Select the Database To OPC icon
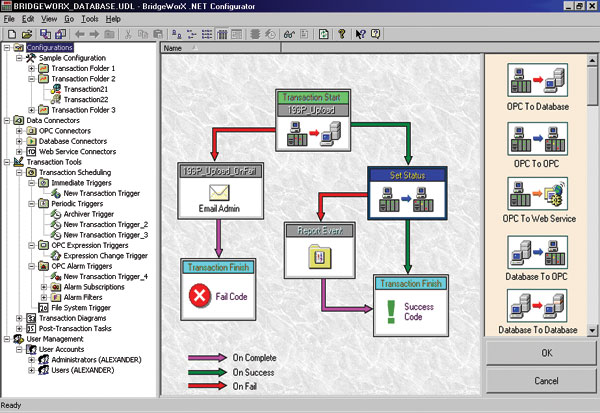 (x=538, y=252)
